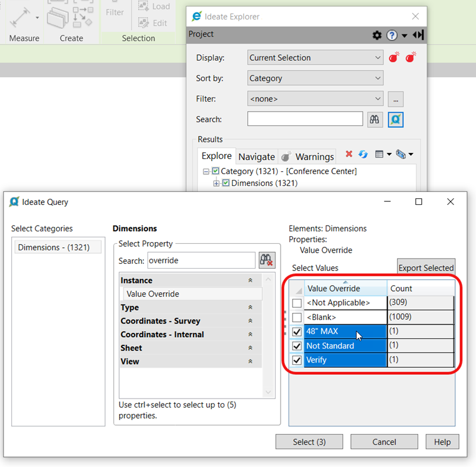Close the Ideate Explorer window
The width and height of the screenshot is (476, 467).
(415, 17)
